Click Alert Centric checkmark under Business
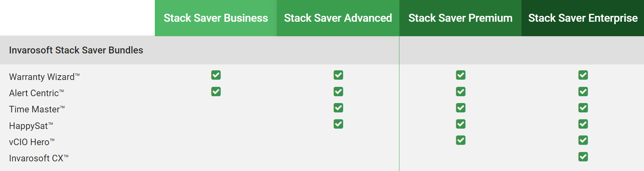644x171 pixels. pyautogui.click(x=216, y=92)
